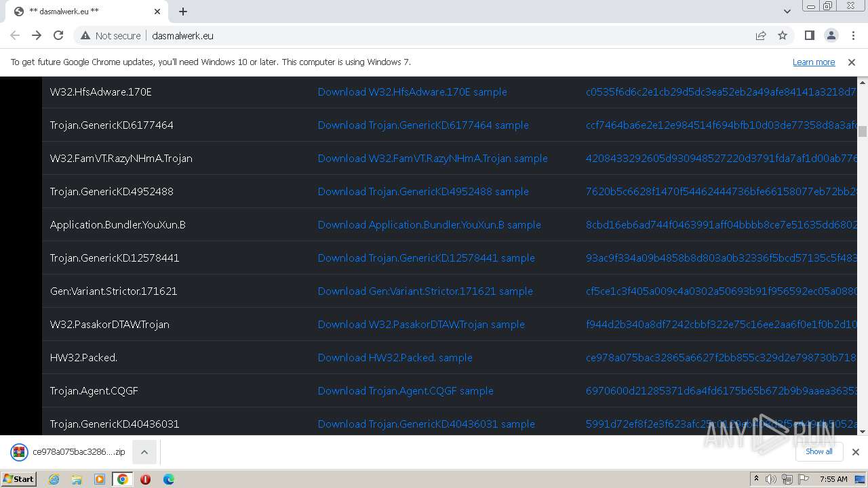Open Chrome three-dot menu
This screenshot has width=868, height=488.
point(852,35)
